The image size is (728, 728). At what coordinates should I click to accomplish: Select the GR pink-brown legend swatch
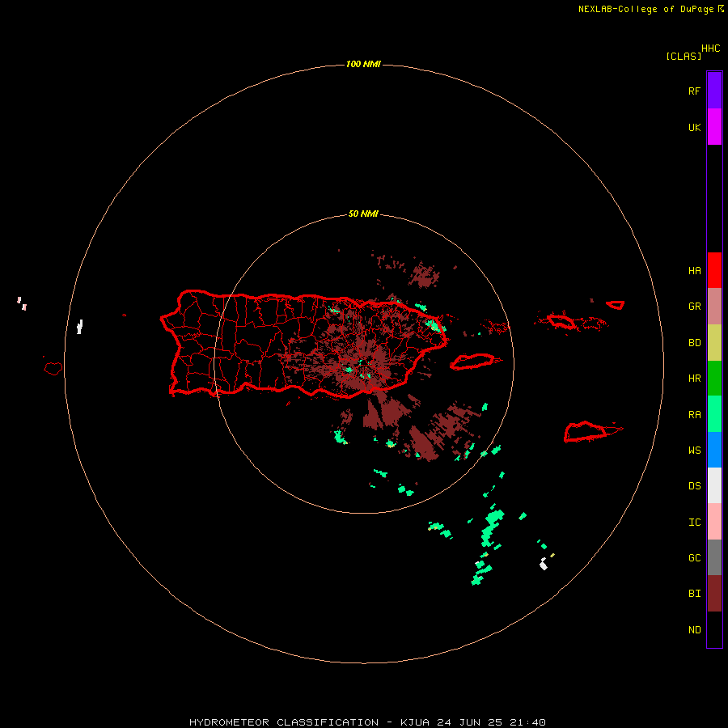click(x=714, y=307)
